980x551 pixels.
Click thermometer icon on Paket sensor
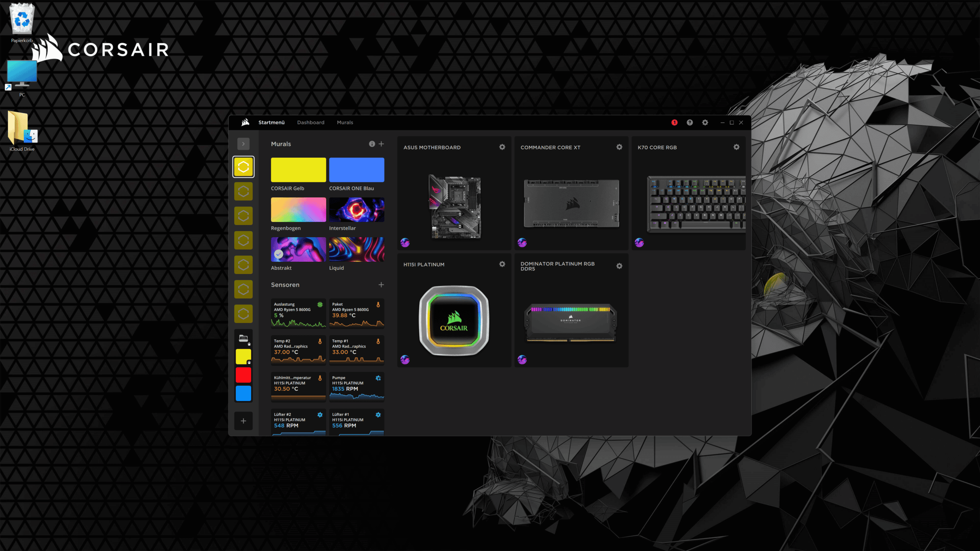pos(378,305)
